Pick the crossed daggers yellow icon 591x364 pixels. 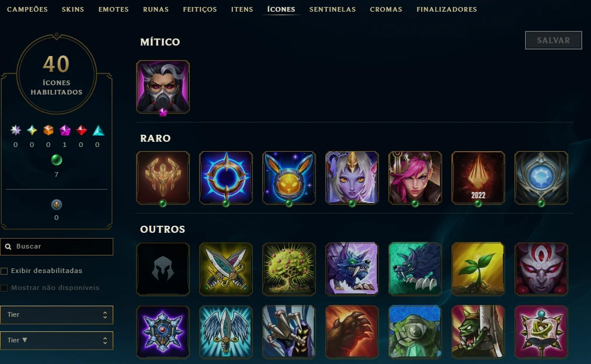tap(226, 269)
